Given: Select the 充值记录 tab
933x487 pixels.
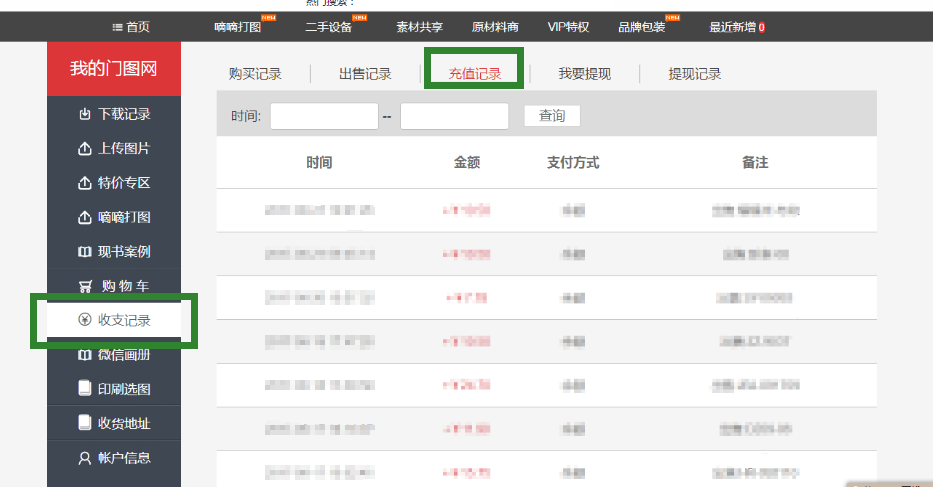Looking at the screenshot, I should coord(475,74).
